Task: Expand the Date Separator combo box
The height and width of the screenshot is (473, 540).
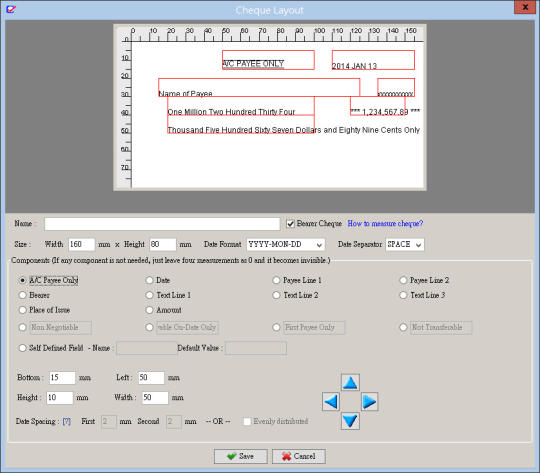Action: [x=405, y=244]
